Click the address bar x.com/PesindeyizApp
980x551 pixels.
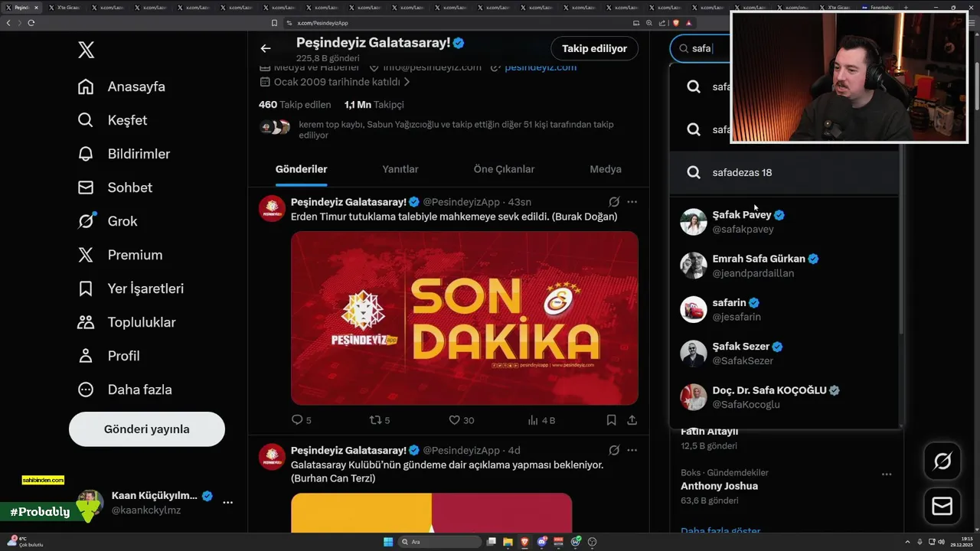[x=322, y=23]
